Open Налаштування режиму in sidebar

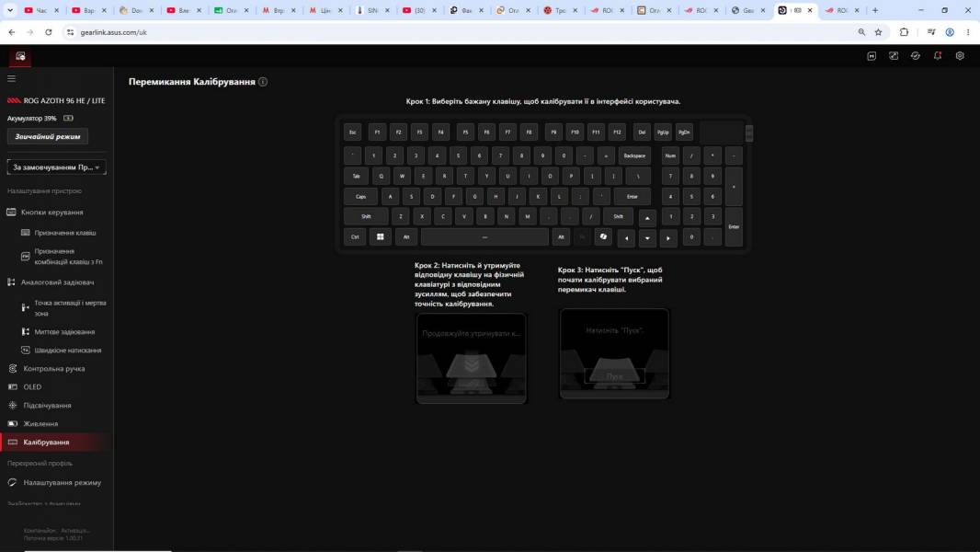pyautogui.click(x=62, y=483)
